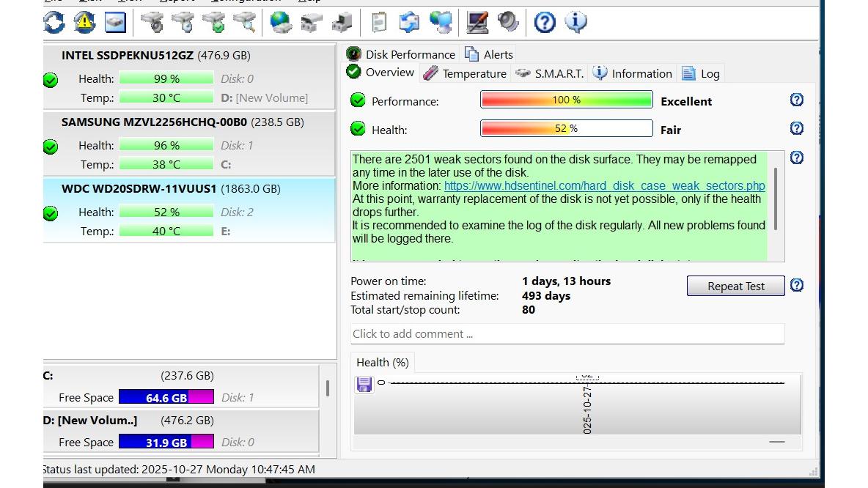
Task: Click the health description text scrollbar
Action: [776, 198]
